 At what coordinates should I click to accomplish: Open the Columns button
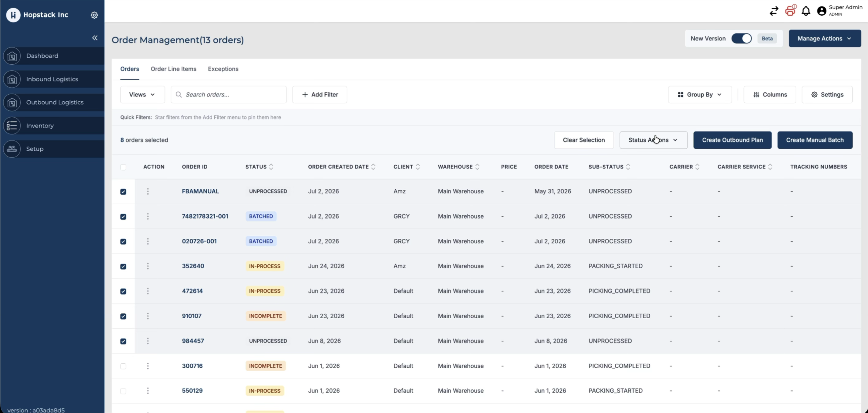tap(770, 95)
